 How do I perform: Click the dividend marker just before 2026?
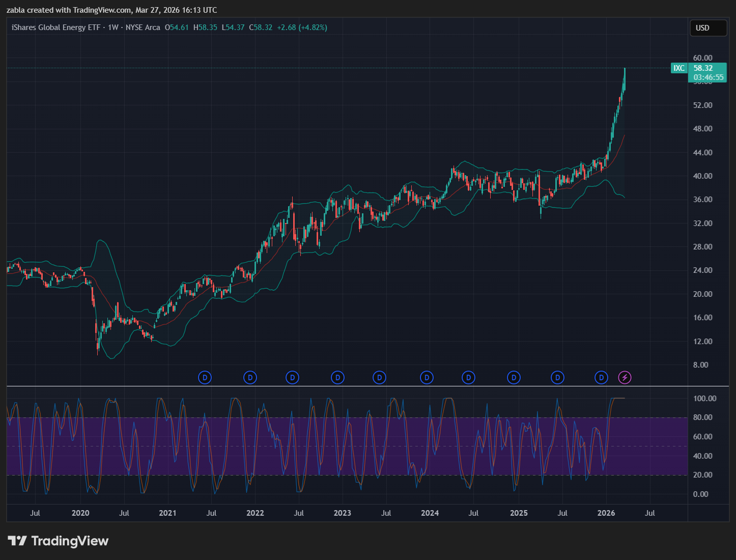click(602, 378)
